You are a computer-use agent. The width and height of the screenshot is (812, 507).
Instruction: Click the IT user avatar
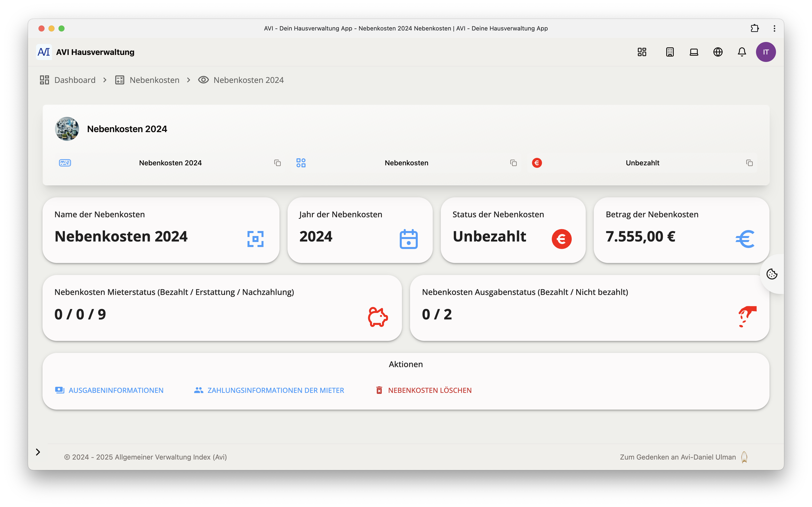(x=766, y=52)
